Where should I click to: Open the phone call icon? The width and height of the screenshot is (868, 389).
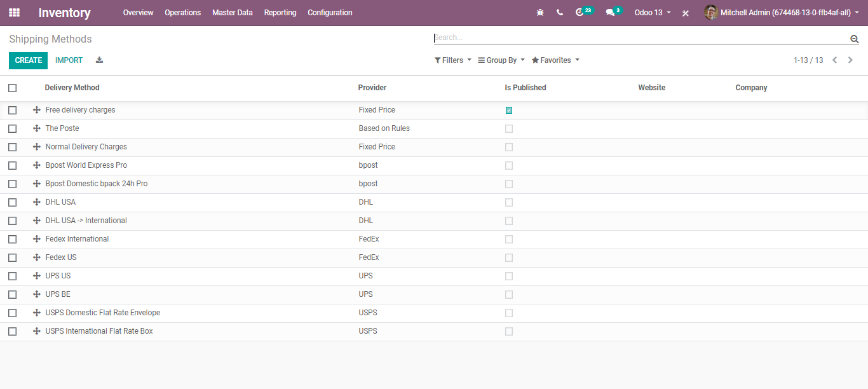tap(560, 13)
